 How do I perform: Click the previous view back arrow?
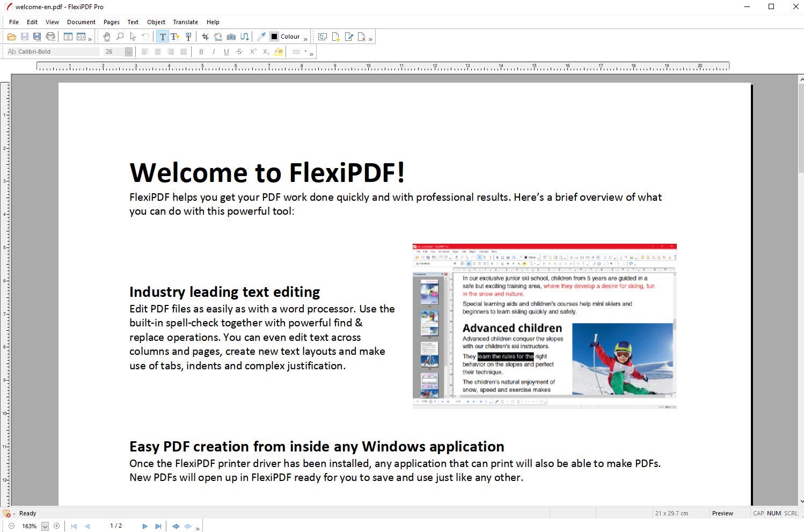pyautogui.click(x=176, y=526)
